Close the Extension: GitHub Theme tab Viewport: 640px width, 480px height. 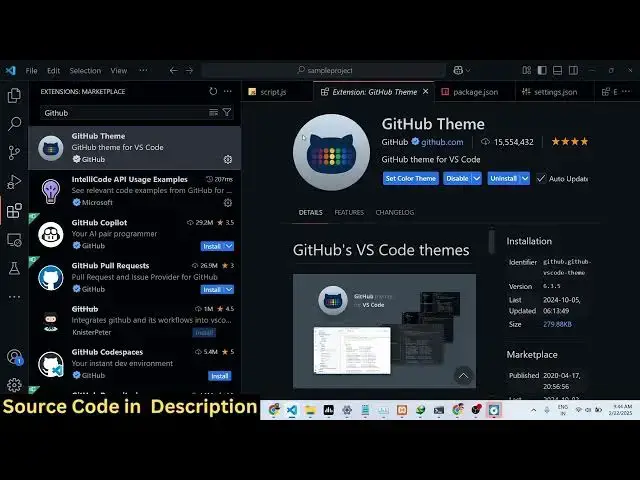click(425, 91)
